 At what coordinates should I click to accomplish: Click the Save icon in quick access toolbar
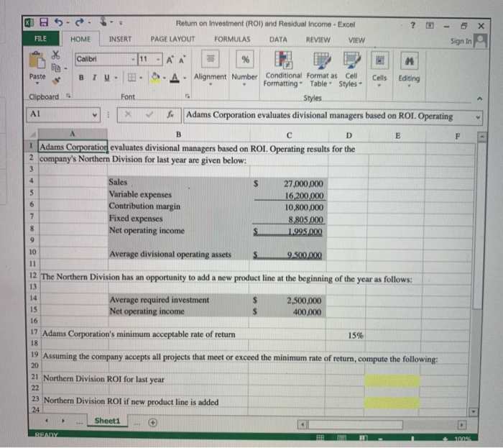point(44,22)
